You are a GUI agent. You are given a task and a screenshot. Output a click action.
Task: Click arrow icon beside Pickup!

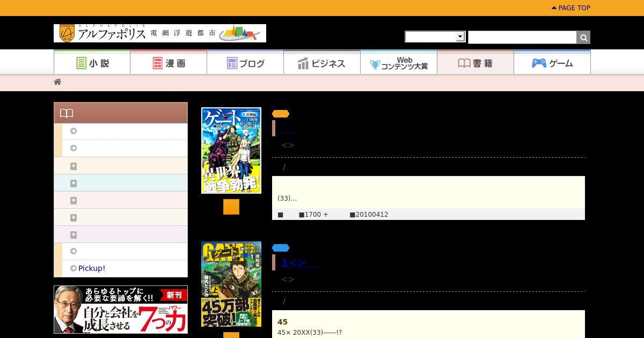click(x=74, y=268)
